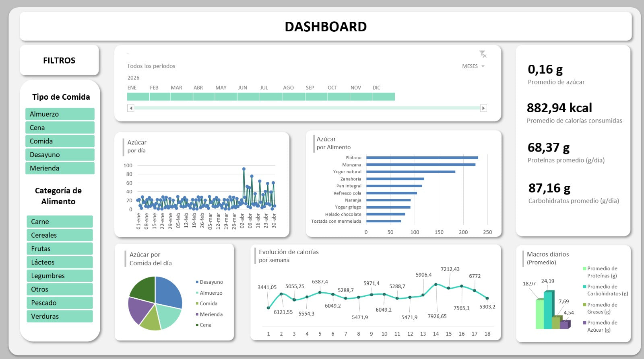The image size is (644, 359).
Task: Click the Helado chocolate label
Action: click(343, 214)
